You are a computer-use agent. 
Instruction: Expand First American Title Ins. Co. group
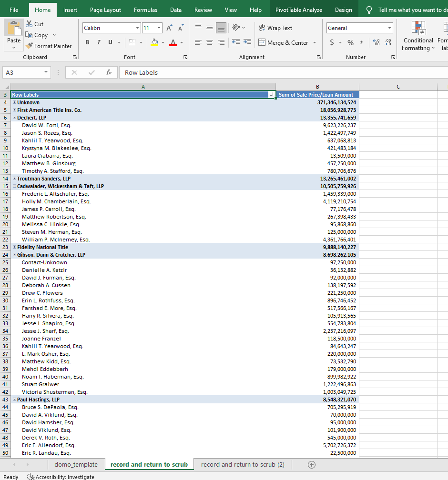(14, 110)
